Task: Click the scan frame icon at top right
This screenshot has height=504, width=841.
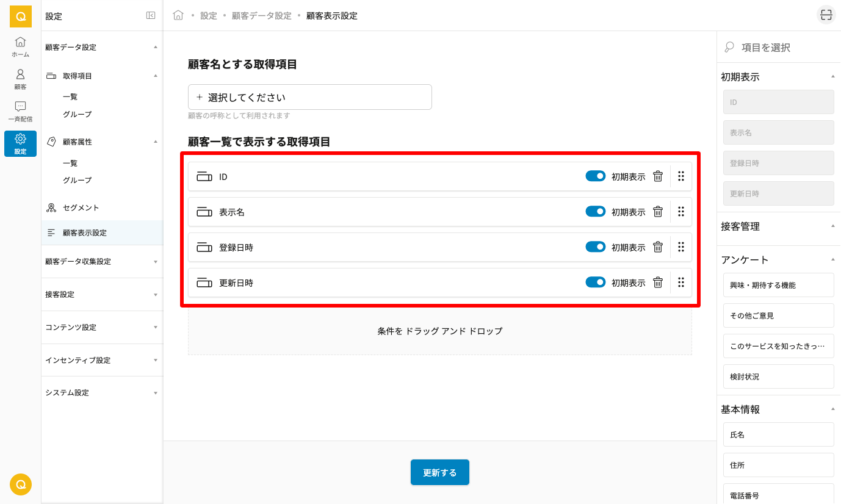Action: (826, 15)
